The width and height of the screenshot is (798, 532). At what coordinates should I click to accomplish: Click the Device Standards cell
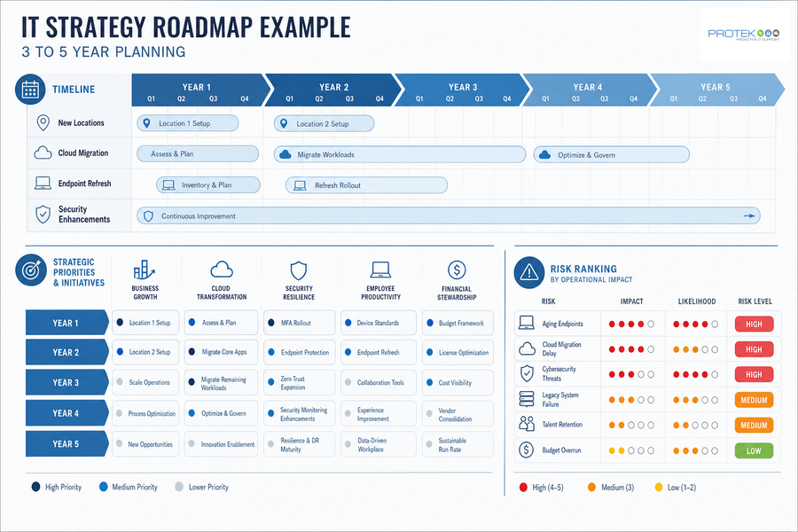coord(379,323)
